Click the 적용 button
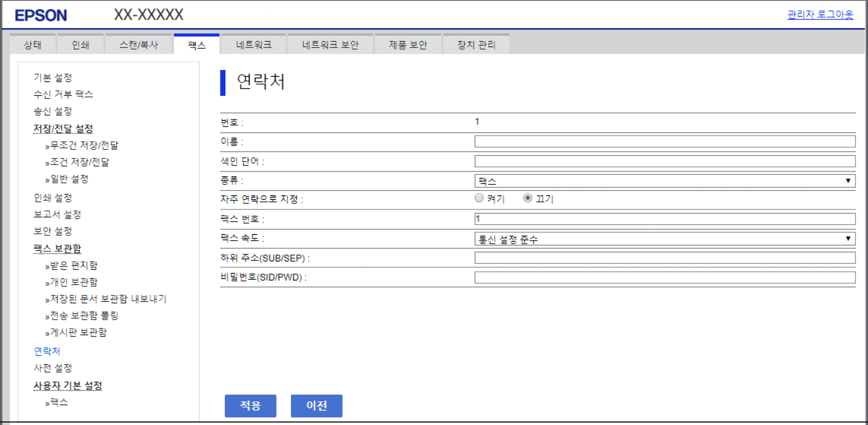The width and height of the screenshot is (868, 425). coord(250,406)
